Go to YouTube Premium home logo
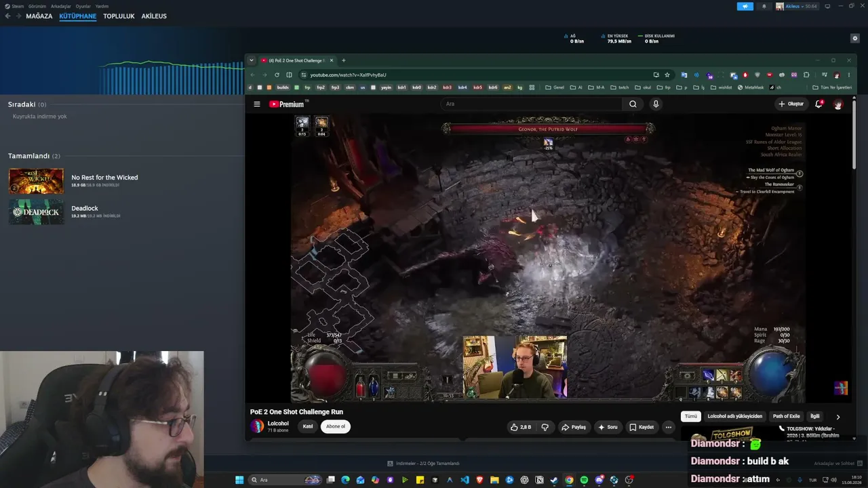The width and height of the screenshot is (868, 488). 287,104
